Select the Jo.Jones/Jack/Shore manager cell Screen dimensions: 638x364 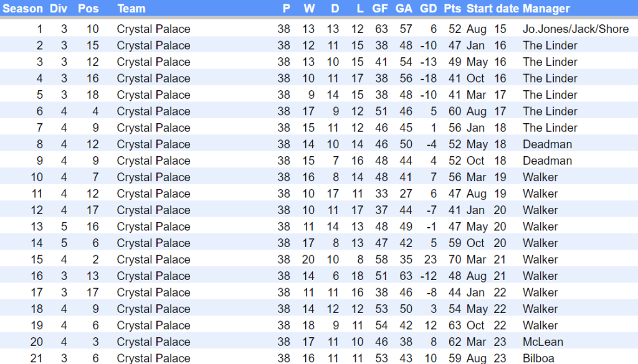pos(575,29)
